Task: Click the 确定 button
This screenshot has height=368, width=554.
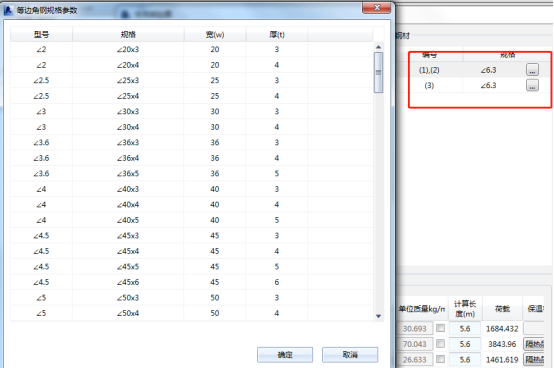Action: coord(285,355)
